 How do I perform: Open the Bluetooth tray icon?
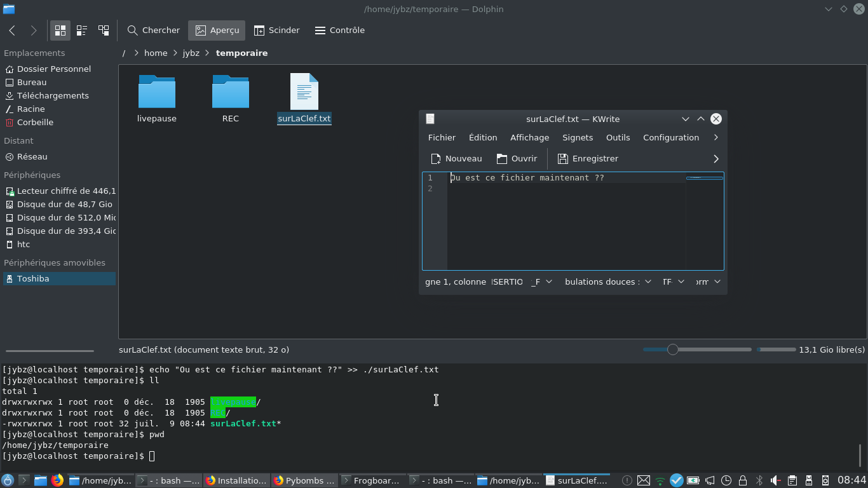(759, 480)
